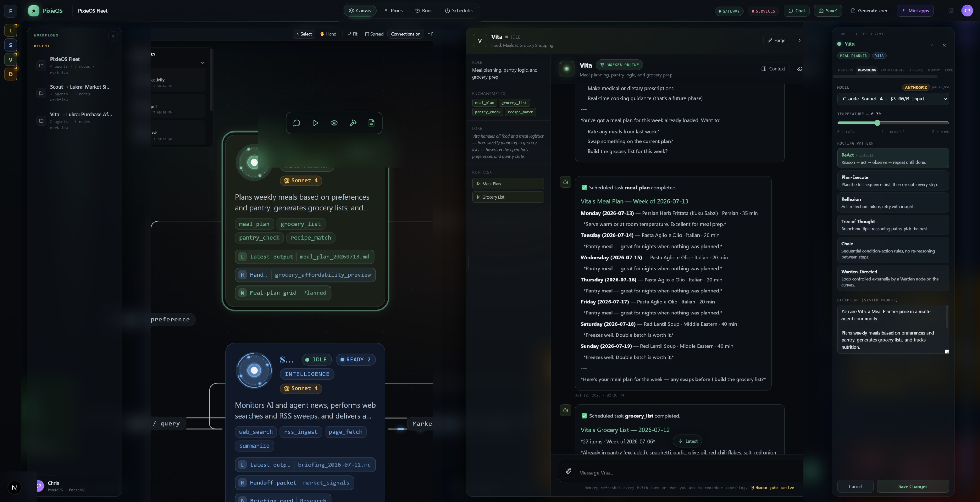Open chat from Vita node action bar
This screenshot has width=980, height=502.
click(297, 123)
